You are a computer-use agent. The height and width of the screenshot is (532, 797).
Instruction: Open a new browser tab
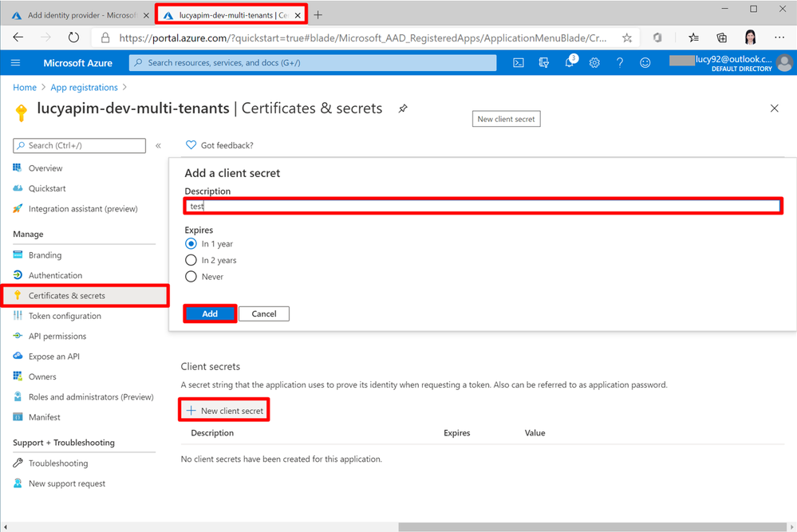click(x=318, y=15)
